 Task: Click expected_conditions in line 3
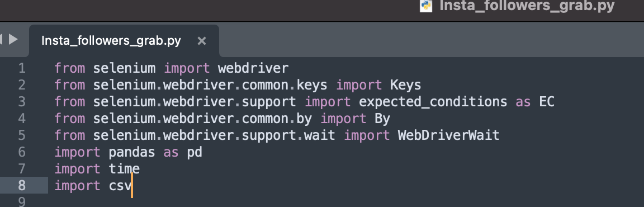pos(433,102)
